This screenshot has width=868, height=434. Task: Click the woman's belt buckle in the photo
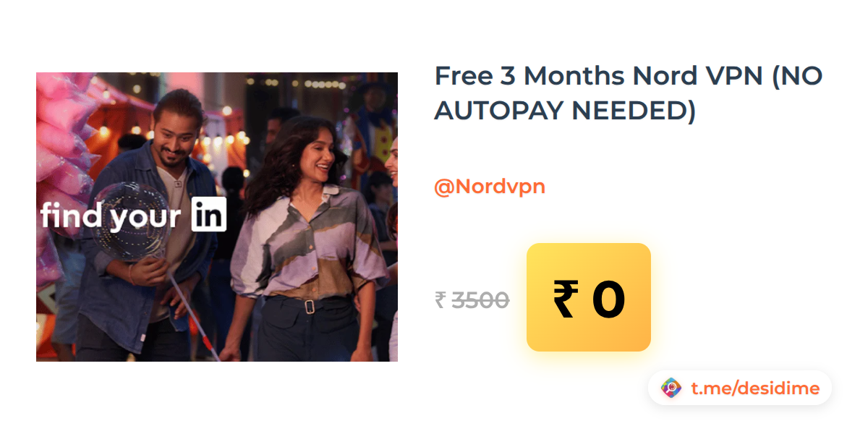[x=310, y=306]
